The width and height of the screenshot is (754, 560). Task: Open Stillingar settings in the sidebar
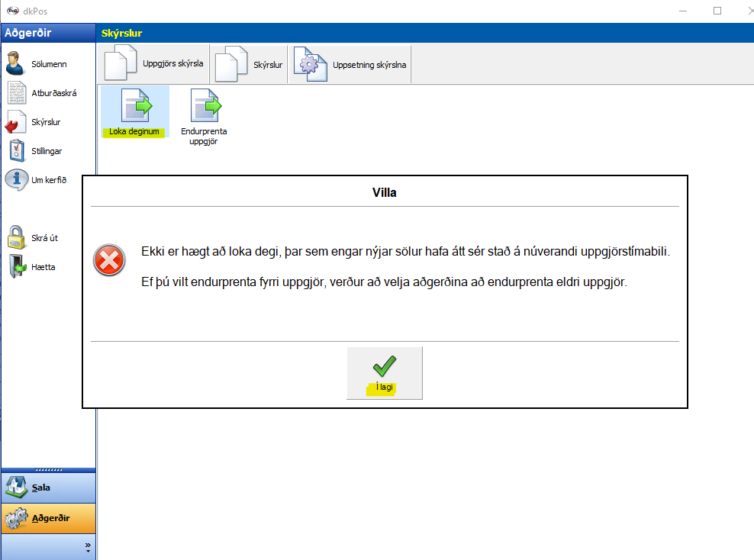[x=36, y=151]
